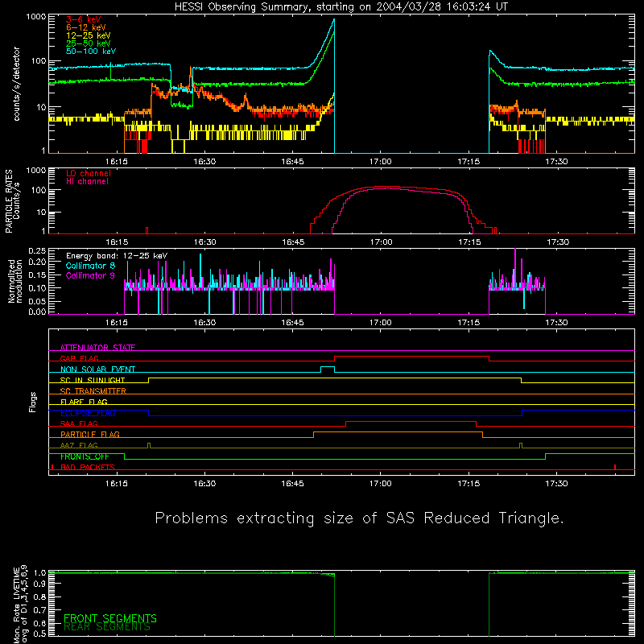
Task: Click 'Energy band: 12-25 keV' label
Action: 117,256
